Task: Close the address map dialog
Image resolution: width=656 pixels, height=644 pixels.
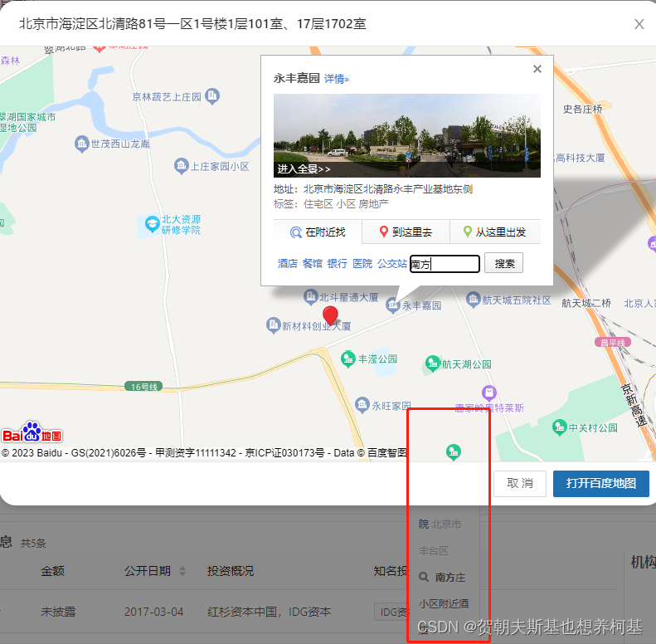Action: pos(639,24)
